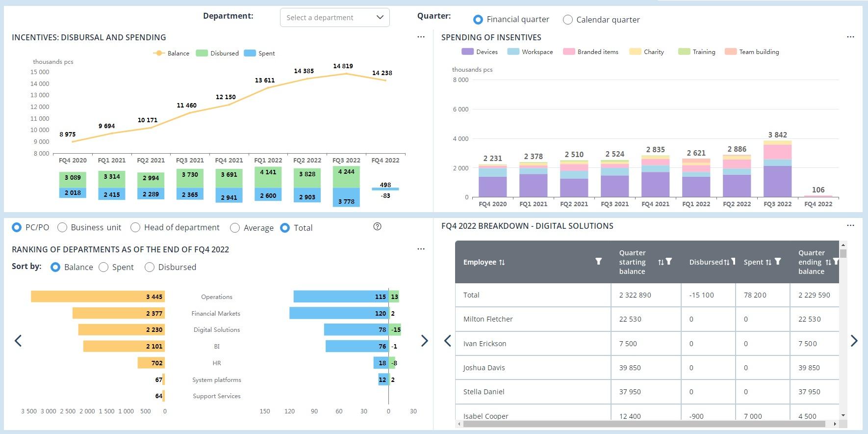Screen dimensions: 868x434
Task: Sort by Quarter starting balance
Action: point(661,262)
